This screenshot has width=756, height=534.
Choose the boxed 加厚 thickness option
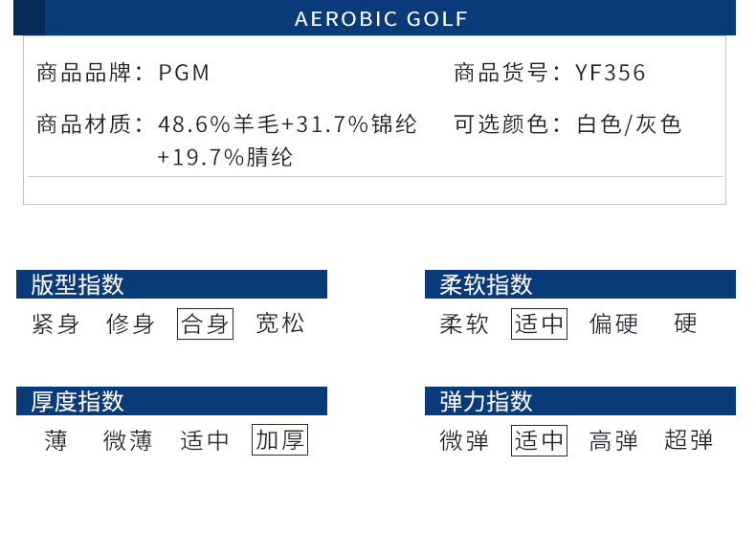click(279, 439)
